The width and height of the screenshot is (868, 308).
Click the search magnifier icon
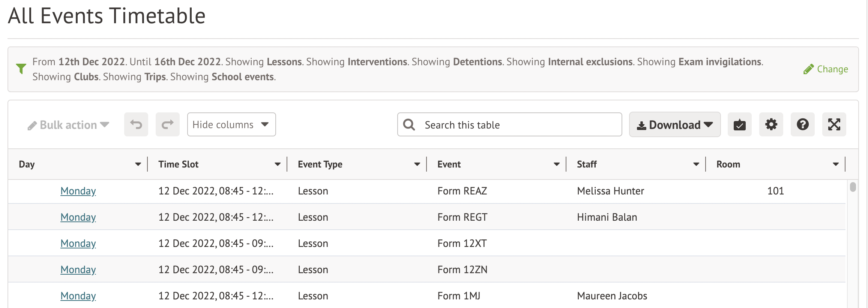coord(409,124)
